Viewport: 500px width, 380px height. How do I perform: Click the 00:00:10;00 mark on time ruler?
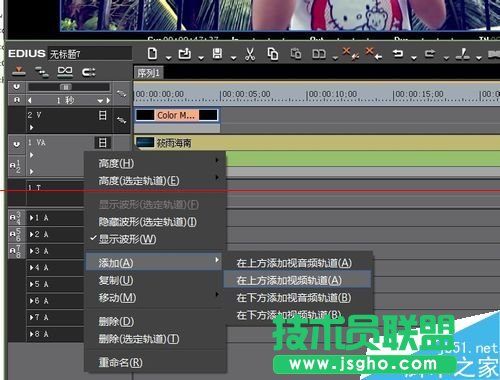333,94
